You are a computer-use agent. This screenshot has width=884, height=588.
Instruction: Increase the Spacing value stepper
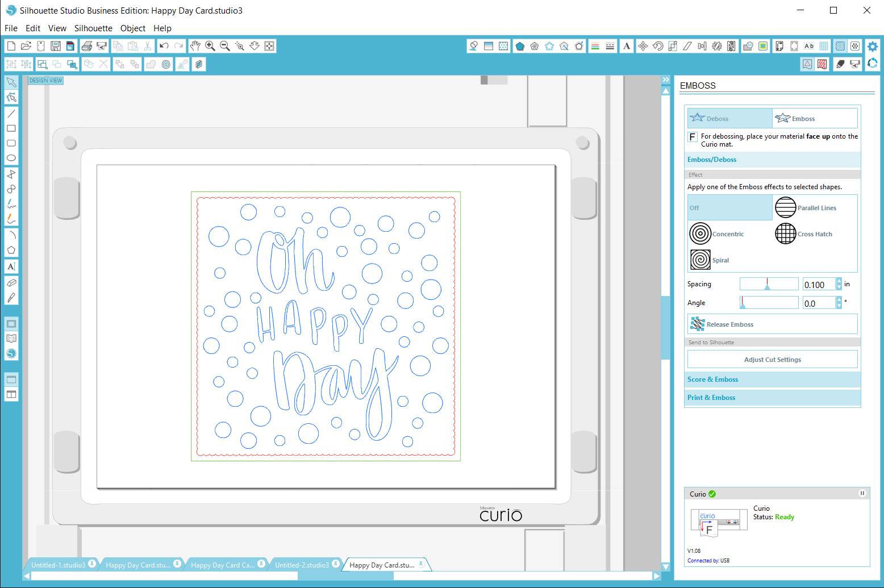click(839, 281)
